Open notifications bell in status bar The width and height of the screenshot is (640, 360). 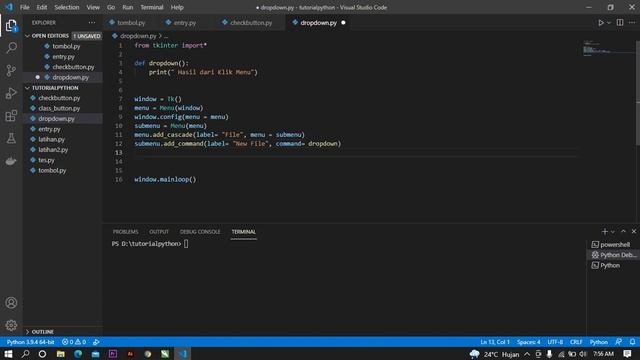point(632,342)
